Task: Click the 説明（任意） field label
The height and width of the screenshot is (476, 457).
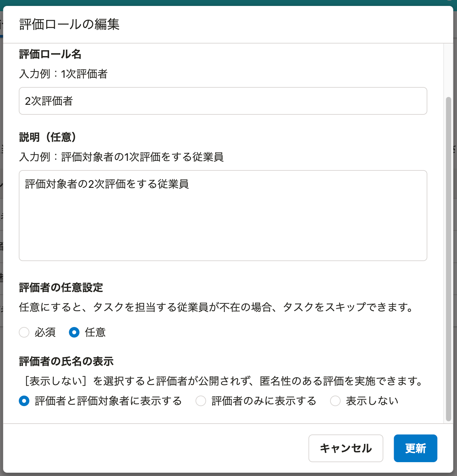Action: (48, 137)
